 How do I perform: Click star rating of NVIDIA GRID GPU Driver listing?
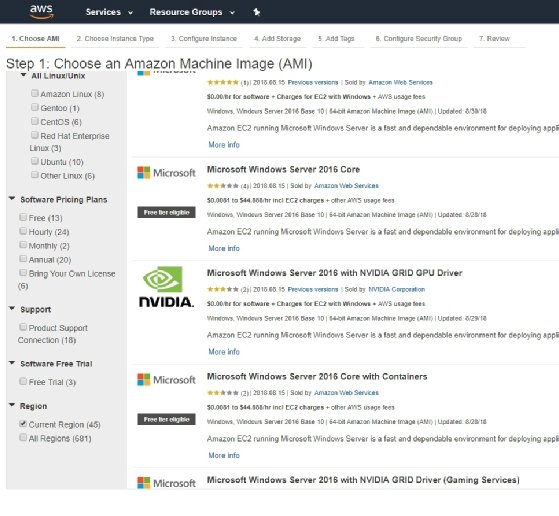click(x=223, y=289)
